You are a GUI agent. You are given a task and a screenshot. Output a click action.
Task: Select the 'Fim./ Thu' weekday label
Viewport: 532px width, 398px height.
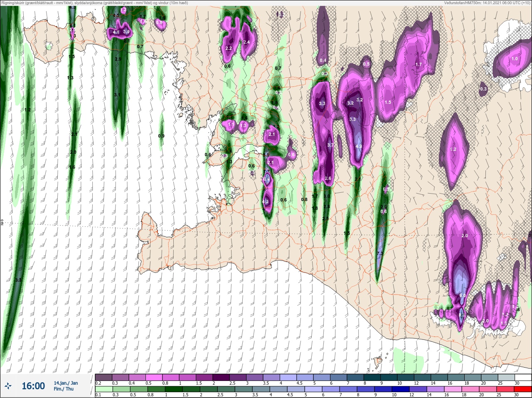click(x=64, y=389)
